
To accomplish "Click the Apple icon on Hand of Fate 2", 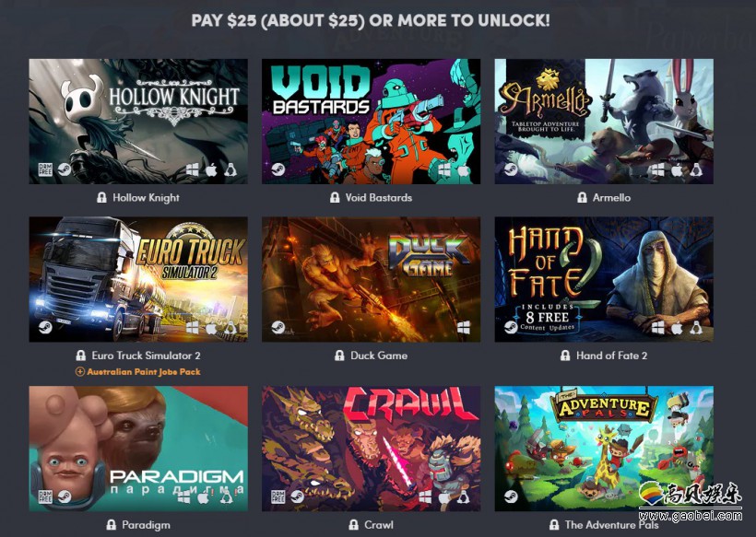I will [677, 328].
